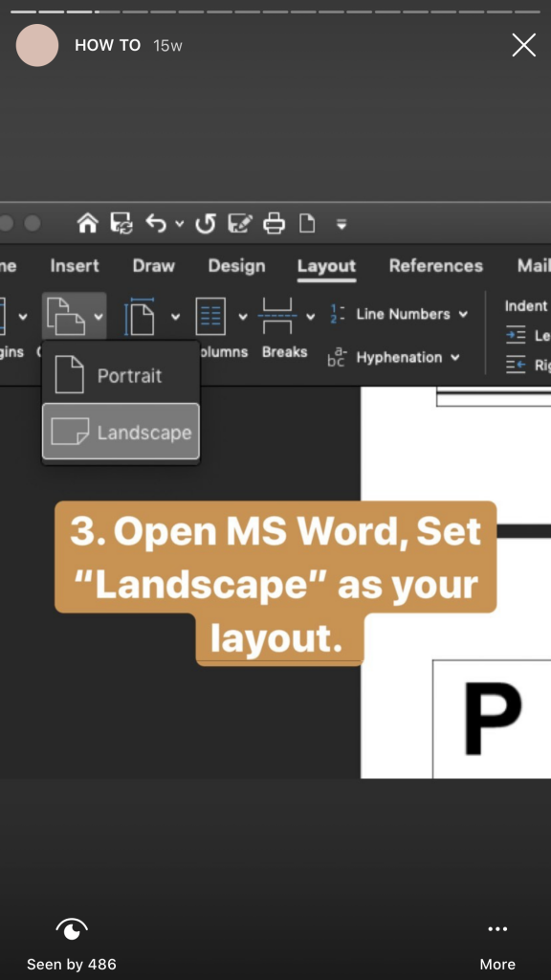Open the HOW TO profile avatar
This screenshot has width=551, height=980.
pyautogui.click(x=37, y=45)
